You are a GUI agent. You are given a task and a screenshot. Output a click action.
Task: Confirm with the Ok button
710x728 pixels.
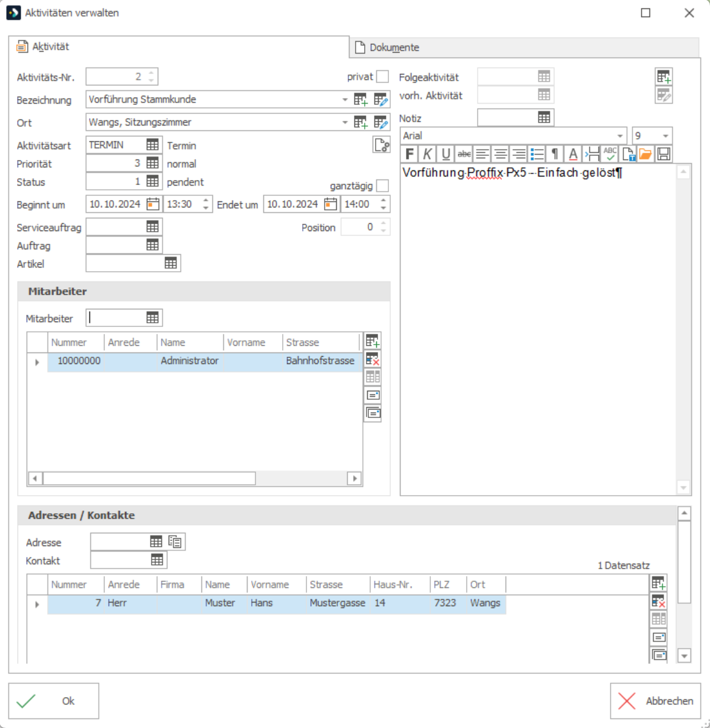pyautogui.click(x=53, y=701)
